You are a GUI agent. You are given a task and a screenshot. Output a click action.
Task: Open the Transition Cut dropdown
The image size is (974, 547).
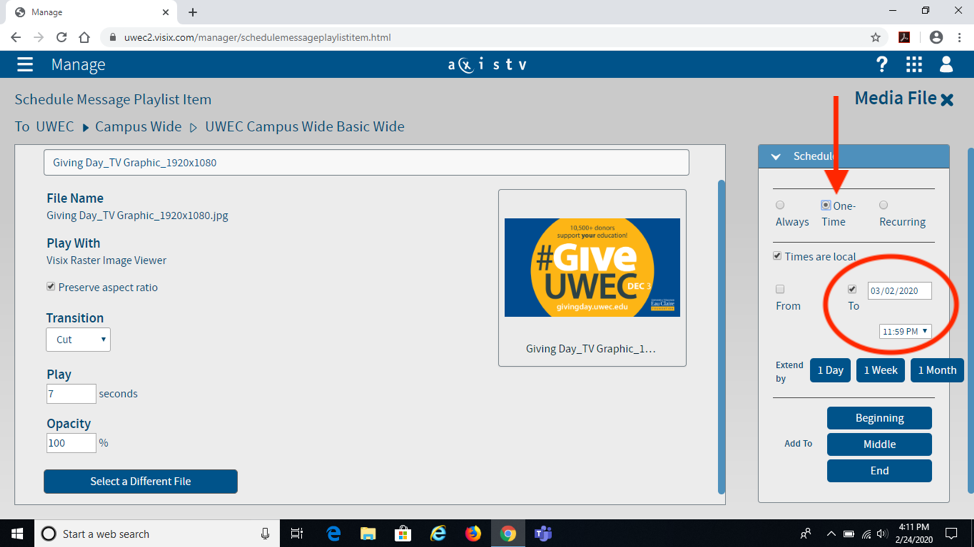click(x=78, y=340)
